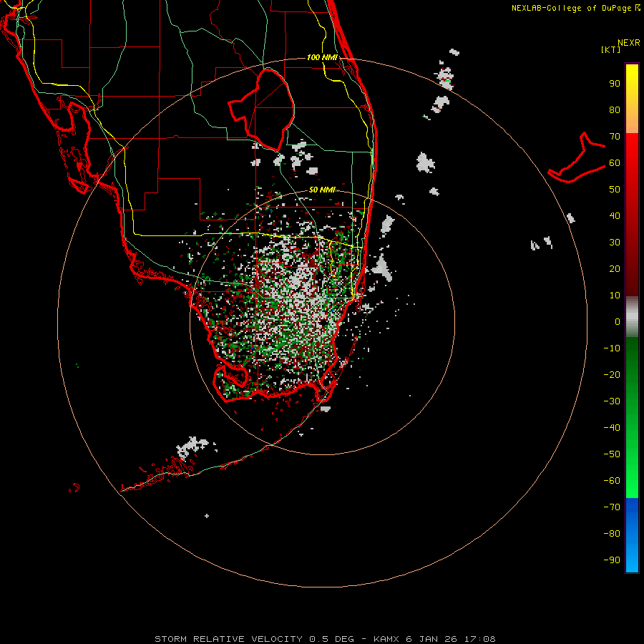This screenshot has width=644, height=644.
Task: Click the 0 value on the velocity scale
Action: (x=618, y=321)
